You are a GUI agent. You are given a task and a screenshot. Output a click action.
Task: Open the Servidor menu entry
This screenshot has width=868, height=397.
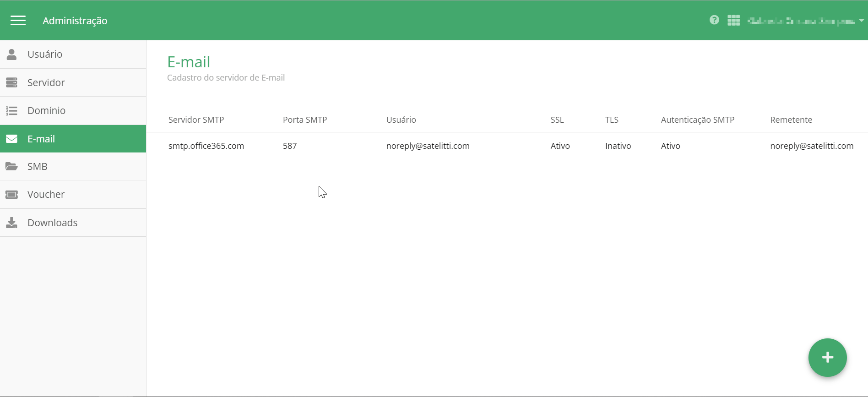[x=46, y=82]
